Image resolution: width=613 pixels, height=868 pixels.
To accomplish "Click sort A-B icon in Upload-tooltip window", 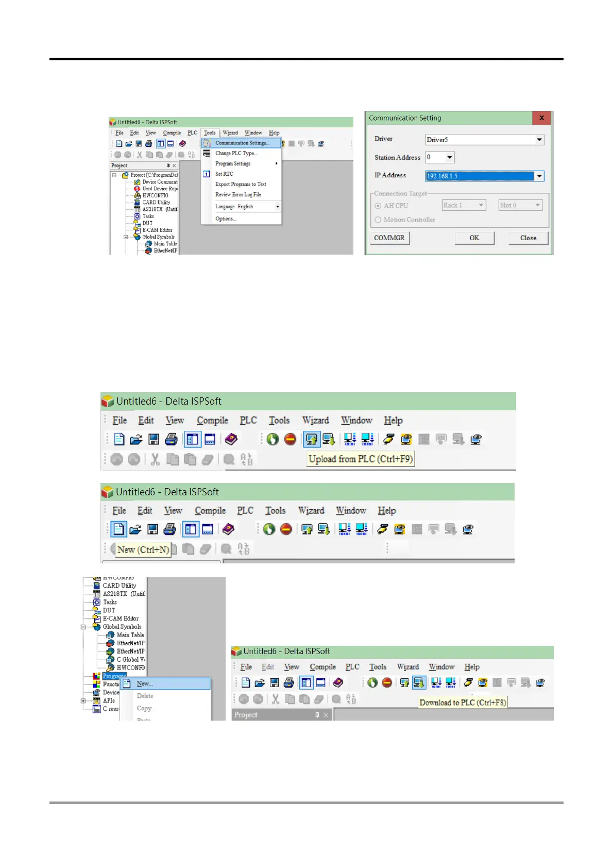I will coord(247,459).
